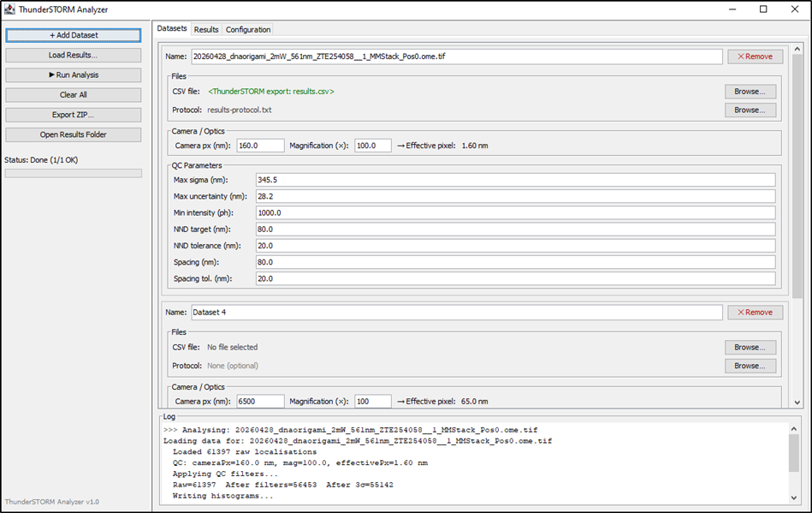Click the Open Results Folder button

[x=73, y=134]
